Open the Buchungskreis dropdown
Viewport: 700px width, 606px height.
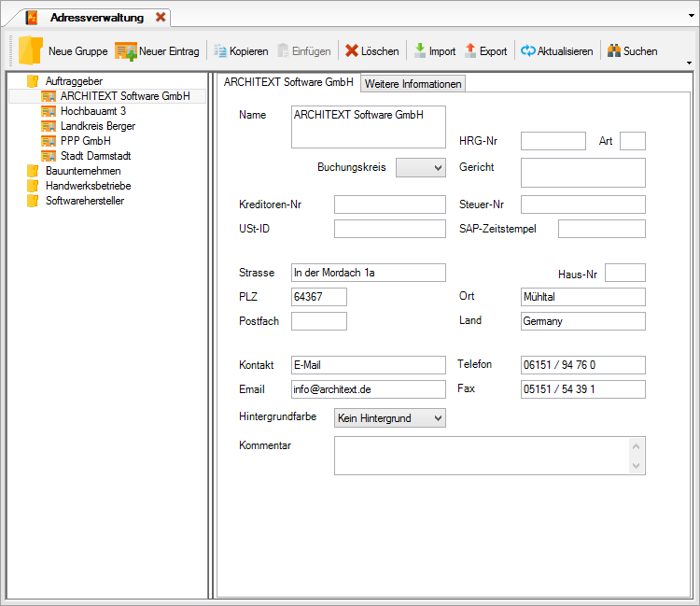pyautogui.click(x=421, y=167)
